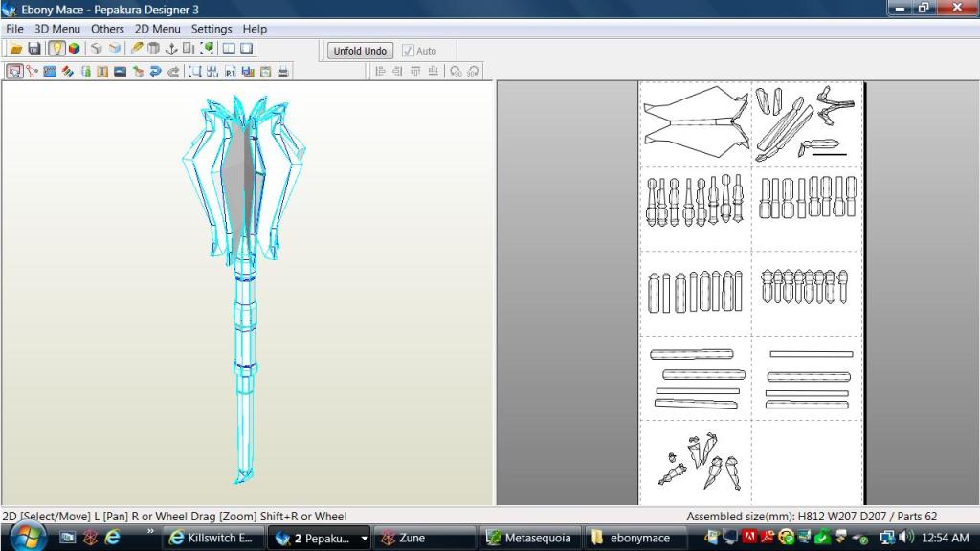
Task: Click the Unfold Undo button
Action: tap(360, 51)
